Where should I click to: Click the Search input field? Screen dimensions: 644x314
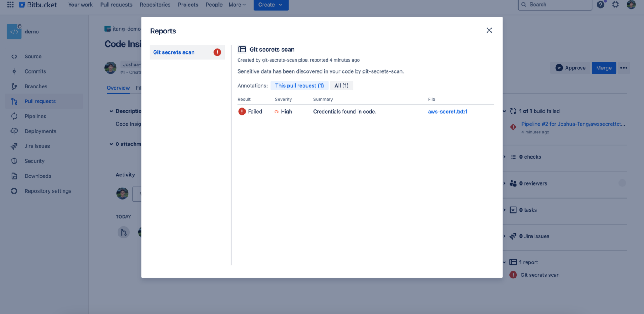tap(555, 5)
